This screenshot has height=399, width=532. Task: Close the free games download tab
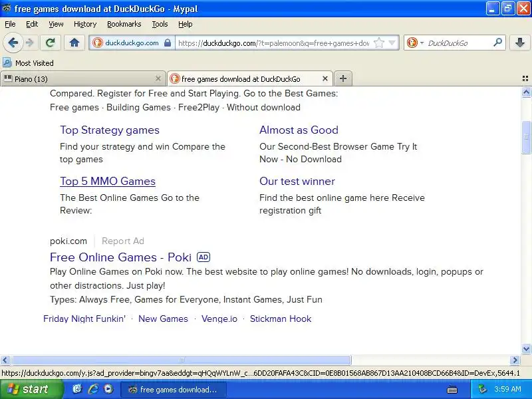tap(325, 78)
